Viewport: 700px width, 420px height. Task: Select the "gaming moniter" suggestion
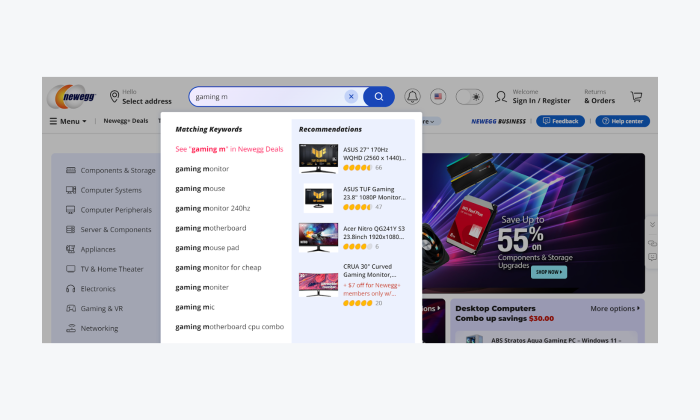(202, 287)
